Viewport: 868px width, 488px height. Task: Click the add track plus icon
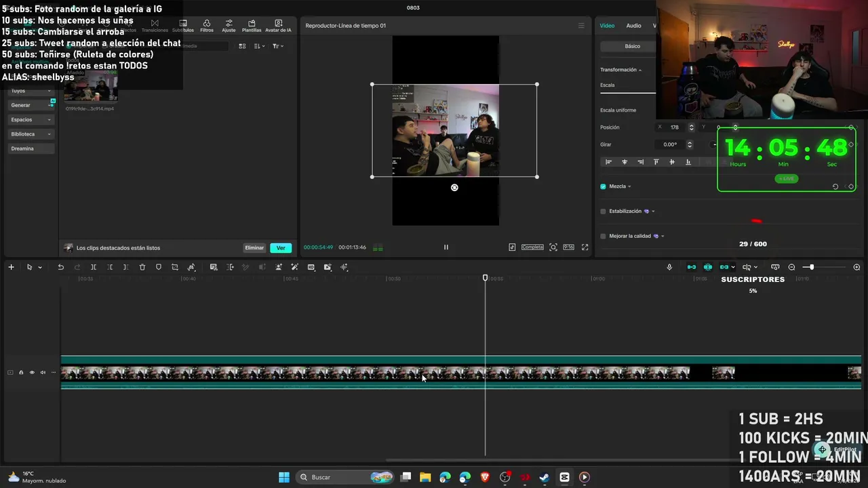pos(11,267)
